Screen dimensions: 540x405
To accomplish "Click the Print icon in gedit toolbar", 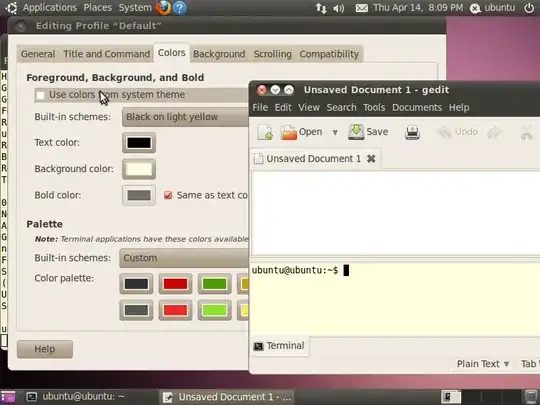I will pyautogui.click(x=412, y=132).
